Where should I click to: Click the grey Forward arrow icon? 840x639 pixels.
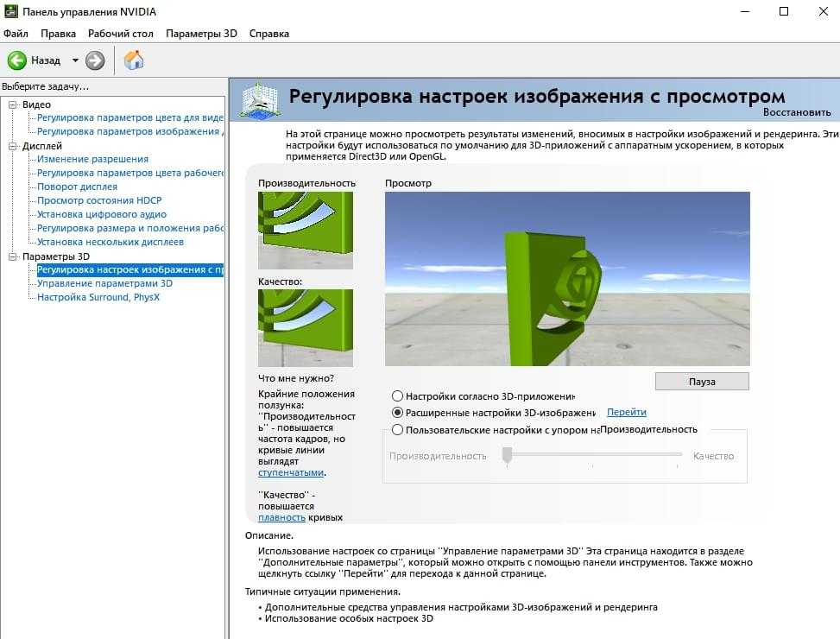(95, 60)
